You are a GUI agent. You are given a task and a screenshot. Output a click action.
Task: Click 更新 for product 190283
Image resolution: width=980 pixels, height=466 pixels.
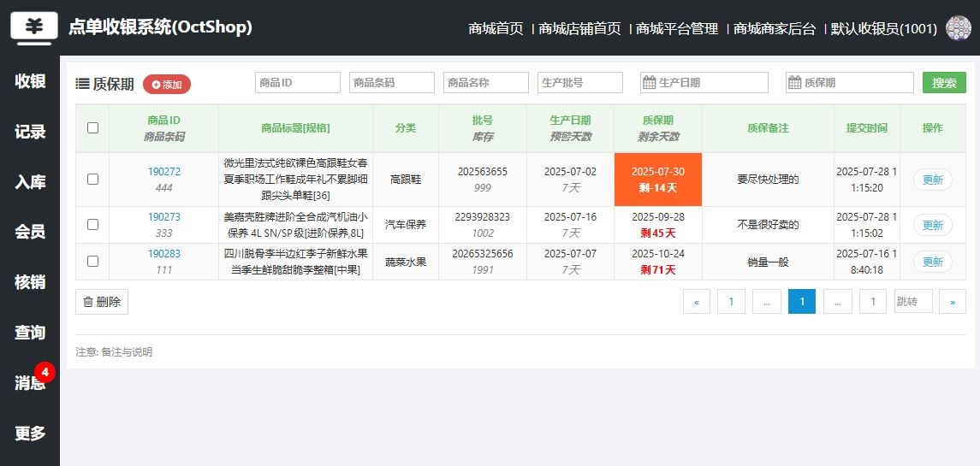(933, 262)
